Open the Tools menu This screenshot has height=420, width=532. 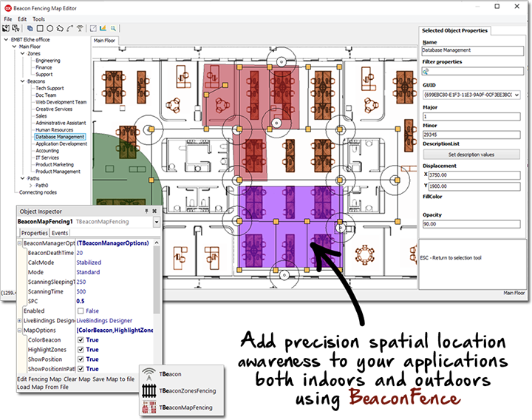coord(38,18)
